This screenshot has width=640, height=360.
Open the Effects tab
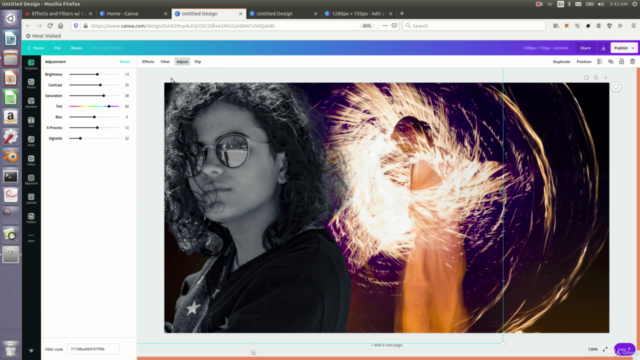tap(148, 62)
